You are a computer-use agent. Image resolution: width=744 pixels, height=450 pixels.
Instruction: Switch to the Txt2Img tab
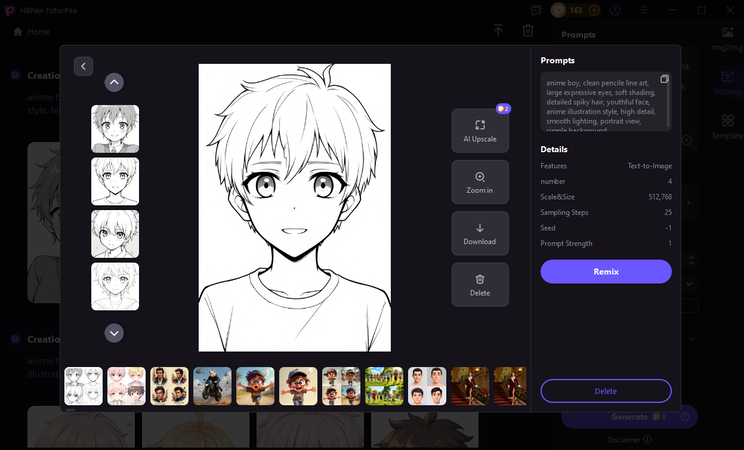pos(727,83)
